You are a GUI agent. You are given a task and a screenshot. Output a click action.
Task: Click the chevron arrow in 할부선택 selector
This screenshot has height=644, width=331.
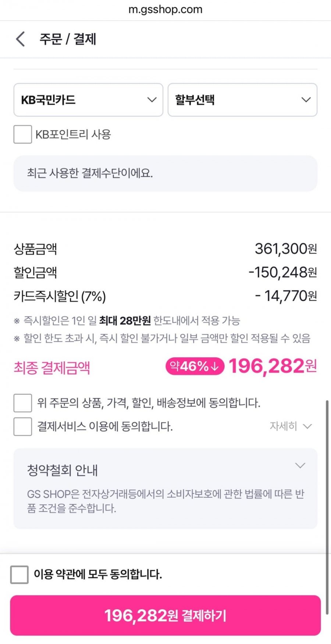point(306,100)
